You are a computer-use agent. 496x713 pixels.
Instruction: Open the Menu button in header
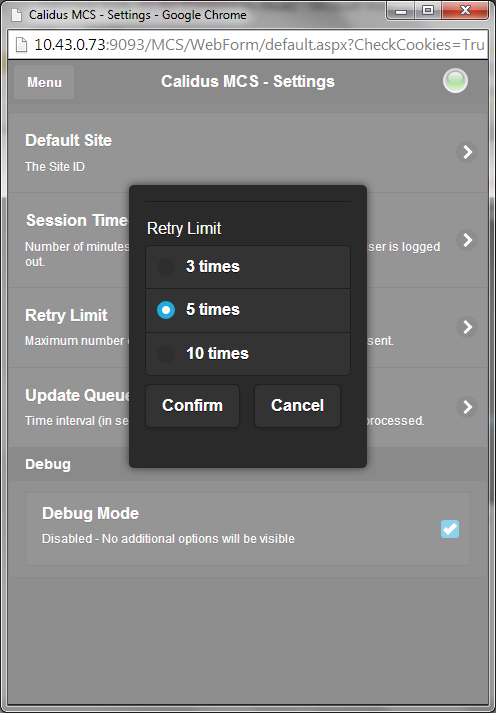click(x=44, y=82)
